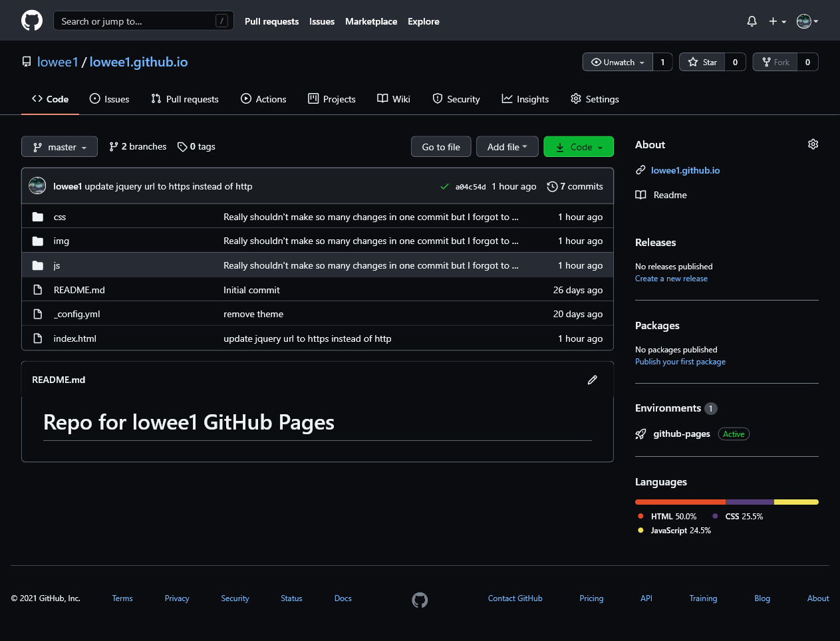The image size is (840, 641).
Task: Open lowee1.github.io website link in About
Action: click(685, 170)
